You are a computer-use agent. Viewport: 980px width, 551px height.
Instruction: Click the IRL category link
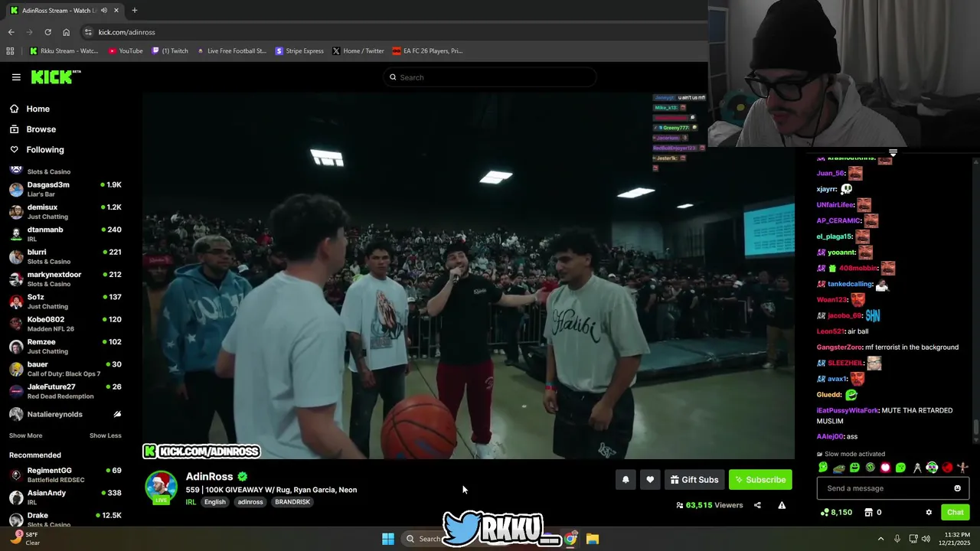pos(191,502)
